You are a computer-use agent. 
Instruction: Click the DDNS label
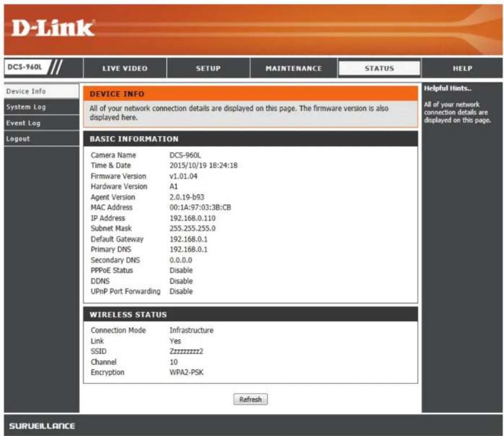100,281
